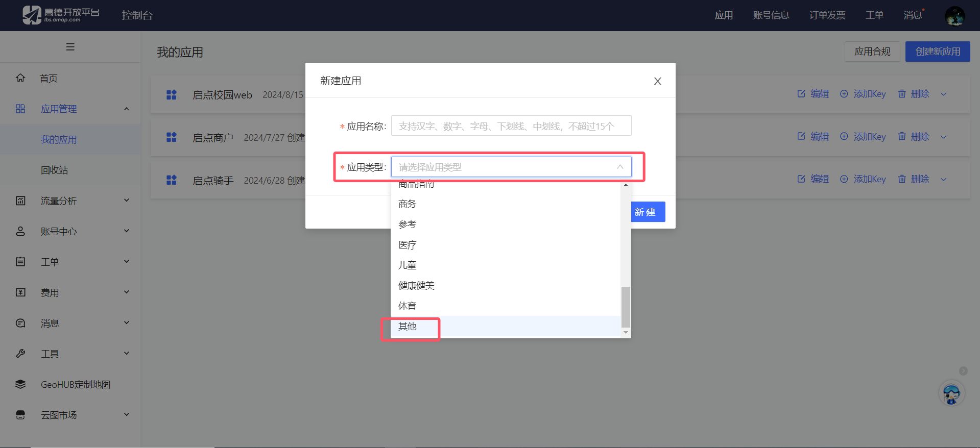Click the 工具 wrench icon
Image resolution: width=980 pixels, height=448 pixels.
(20, 354)
